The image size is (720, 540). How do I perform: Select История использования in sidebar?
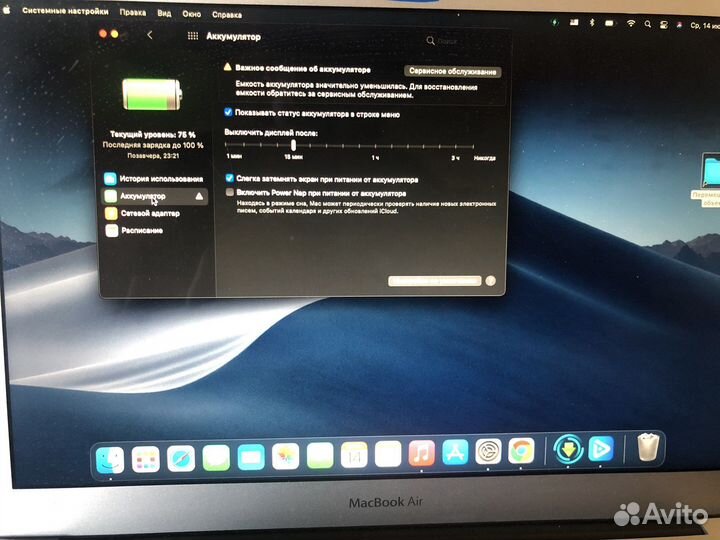(x=154, y=179)
